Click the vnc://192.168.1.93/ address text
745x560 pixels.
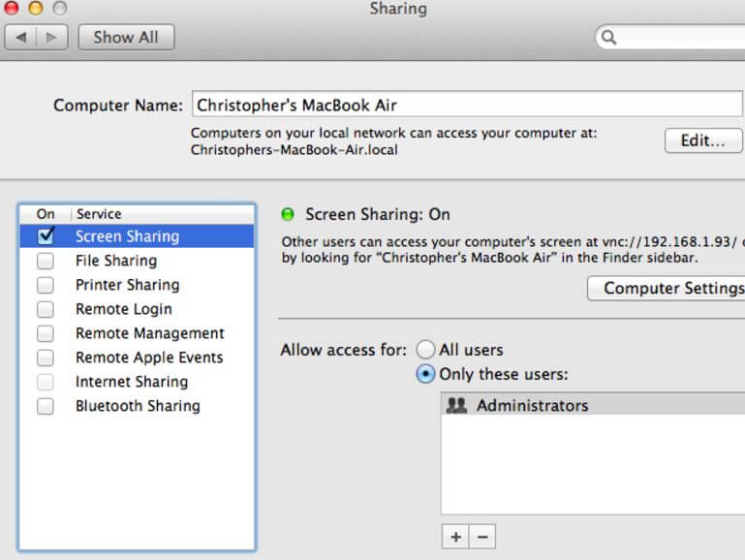click(670, 242)
